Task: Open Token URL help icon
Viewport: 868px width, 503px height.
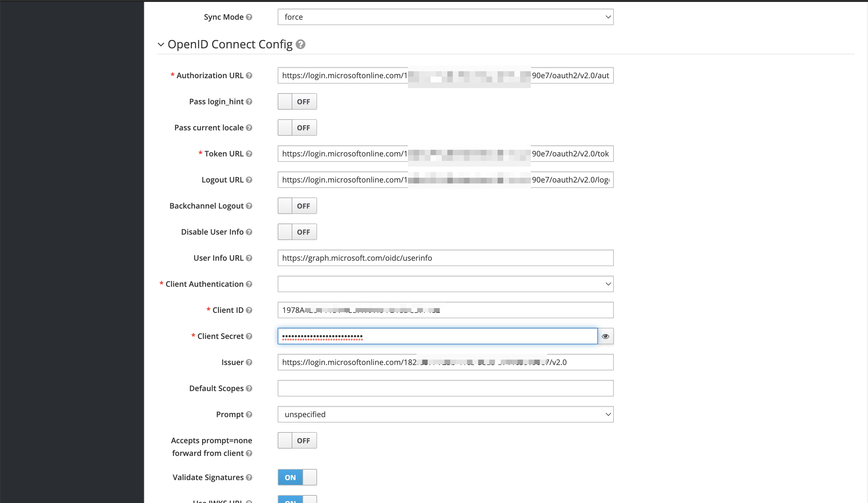Action: [x=249, y=154]
